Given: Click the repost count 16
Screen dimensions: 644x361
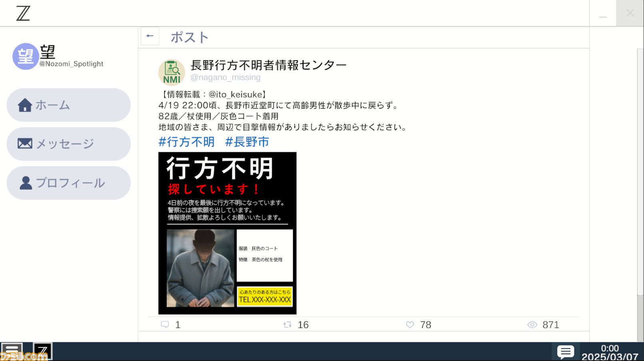Looking at the screenshot, I should [303, 325].
